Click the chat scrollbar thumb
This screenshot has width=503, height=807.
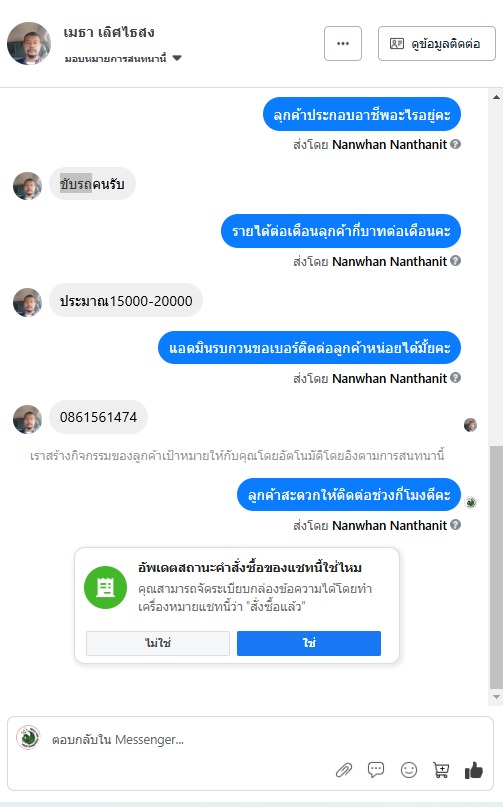(x=496, y=566)
